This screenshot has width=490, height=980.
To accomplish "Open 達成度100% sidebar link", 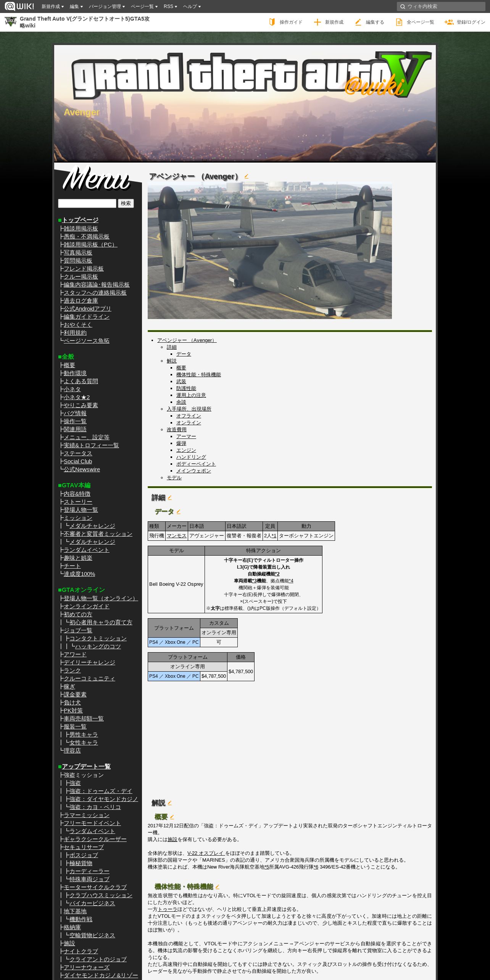I will (79, 574).
